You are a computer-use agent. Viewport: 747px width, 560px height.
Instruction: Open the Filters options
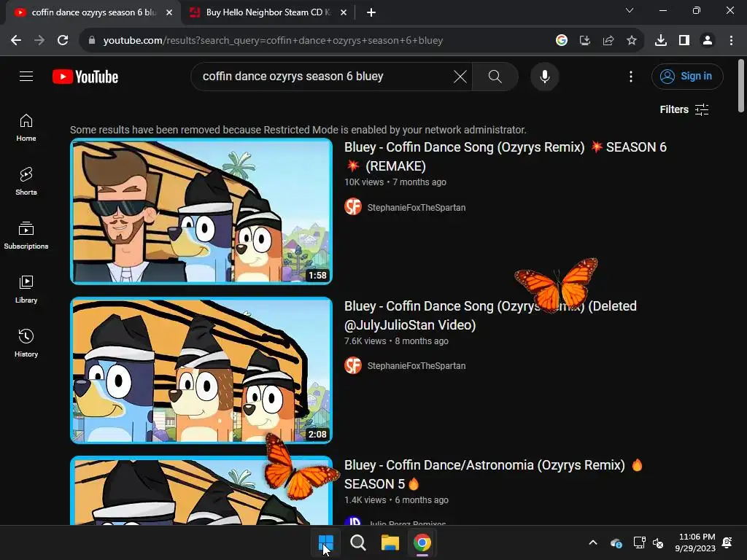(x=684, y=109)
